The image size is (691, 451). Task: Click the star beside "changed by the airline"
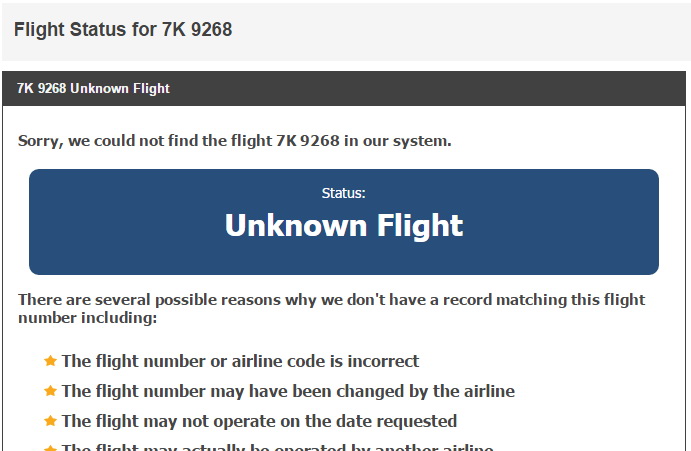50,391
